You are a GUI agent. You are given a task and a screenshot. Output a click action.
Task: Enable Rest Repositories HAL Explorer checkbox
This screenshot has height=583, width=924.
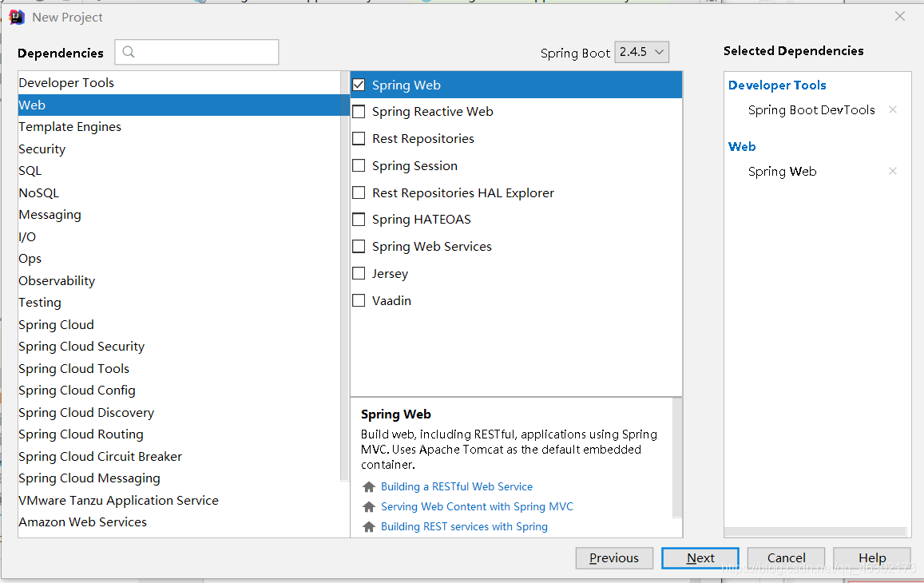pyautogui.click(x=359, y=192)
